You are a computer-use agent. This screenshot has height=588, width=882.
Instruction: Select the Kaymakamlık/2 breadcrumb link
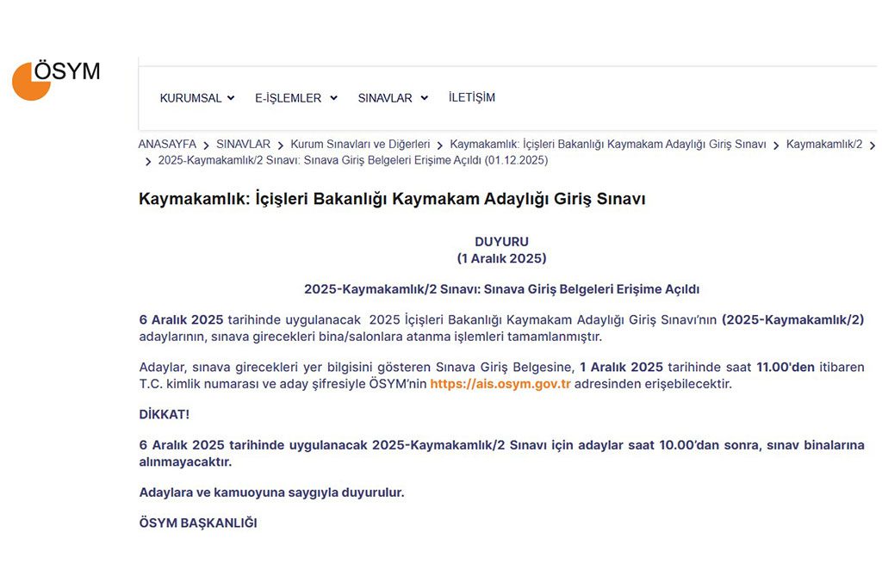[823, 145]
